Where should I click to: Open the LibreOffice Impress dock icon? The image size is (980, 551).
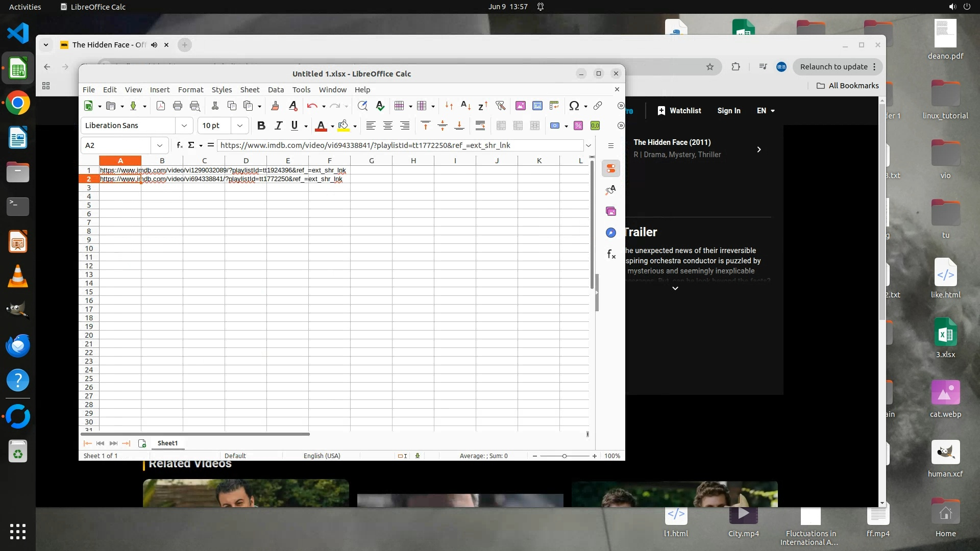[x=18, y=241]
